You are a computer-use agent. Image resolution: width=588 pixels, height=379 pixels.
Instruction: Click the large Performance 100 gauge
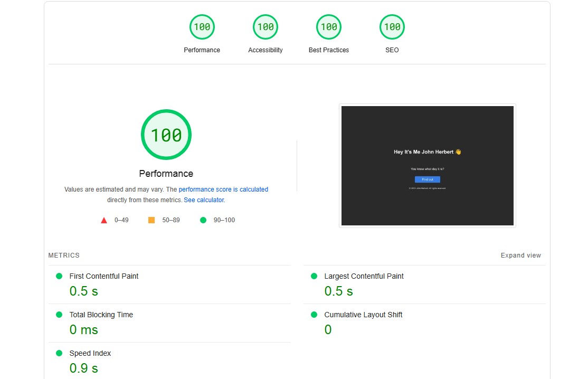point(166,135)
